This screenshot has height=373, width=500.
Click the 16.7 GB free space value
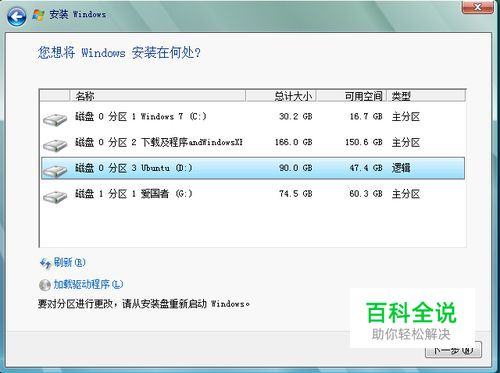(366, 116)
